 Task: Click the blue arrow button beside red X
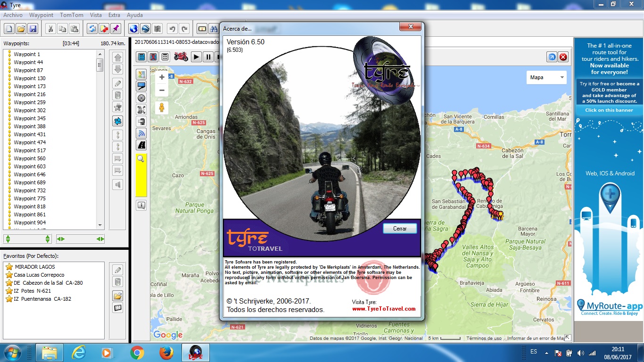[552, 57]
